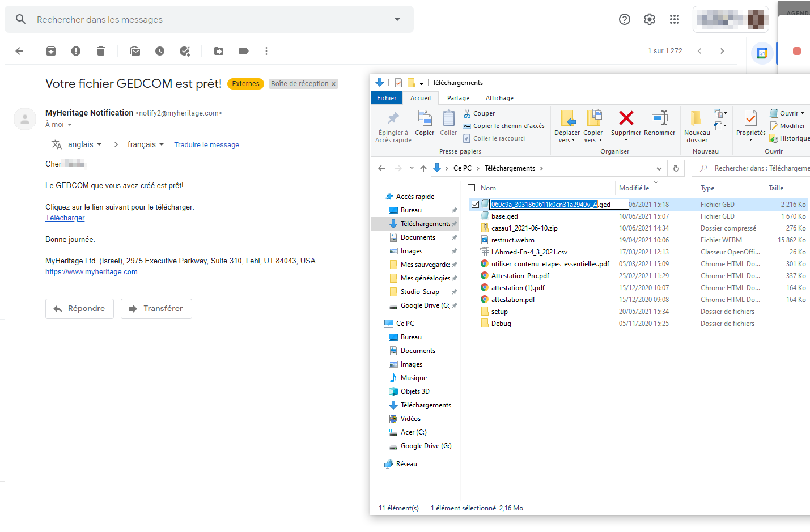Image resolution: width=810 pixels, height=532 pixels.
Task: Click the red Supprimer icon in Explorer
Action: (626, 118)
